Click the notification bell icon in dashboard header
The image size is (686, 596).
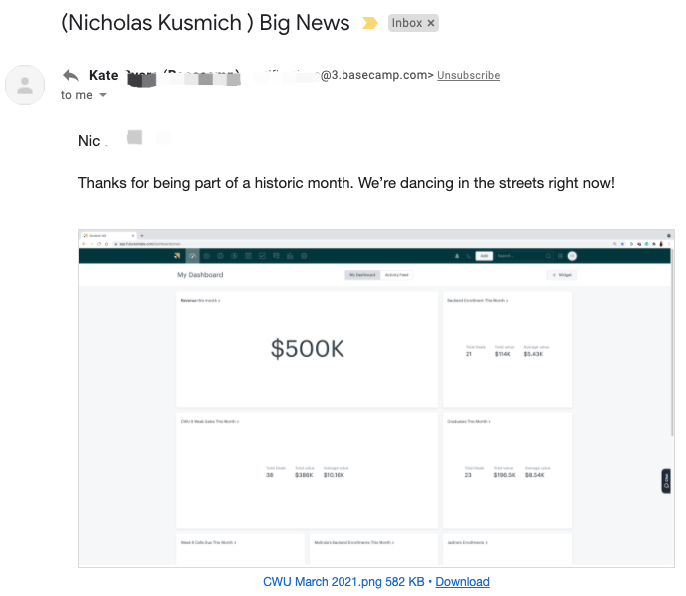pyautogui.click(x=456, y=256)
